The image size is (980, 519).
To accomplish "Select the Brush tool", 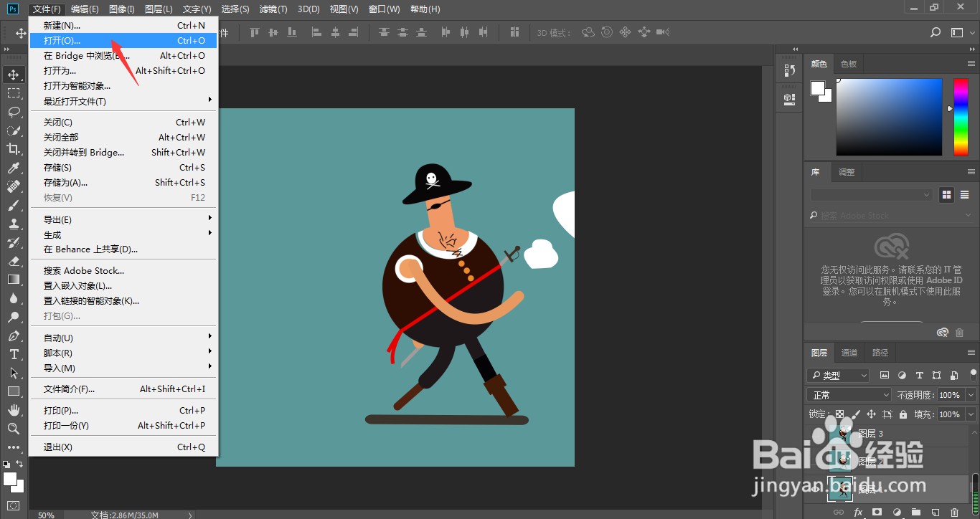I will point(14,205).
